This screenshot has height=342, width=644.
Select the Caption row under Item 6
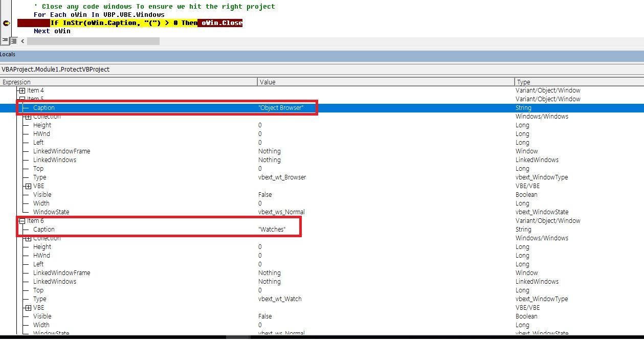[322, 230]
